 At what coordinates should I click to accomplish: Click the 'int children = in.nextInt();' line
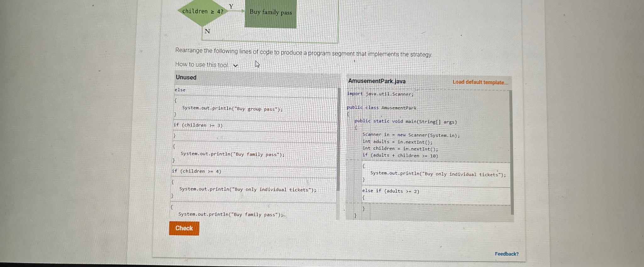pyautogui.click(x=400, y=149)
